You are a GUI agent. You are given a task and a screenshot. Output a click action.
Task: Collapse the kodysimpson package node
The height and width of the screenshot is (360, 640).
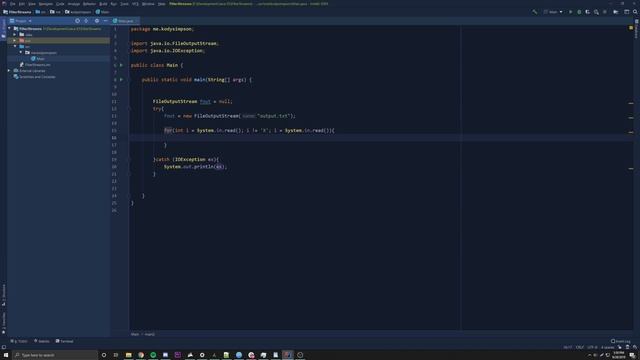coord(21,53)
